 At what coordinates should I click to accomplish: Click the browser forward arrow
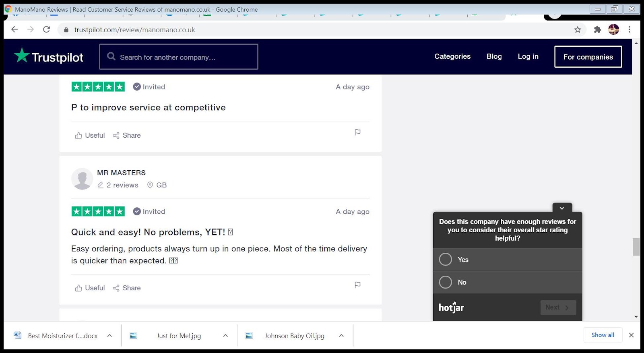31,29
